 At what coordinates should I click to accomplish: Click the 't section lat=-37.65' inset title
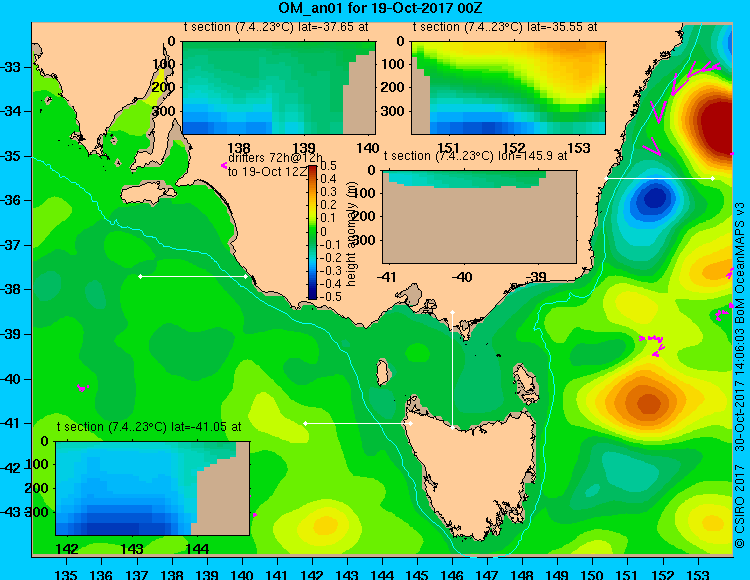276,27
